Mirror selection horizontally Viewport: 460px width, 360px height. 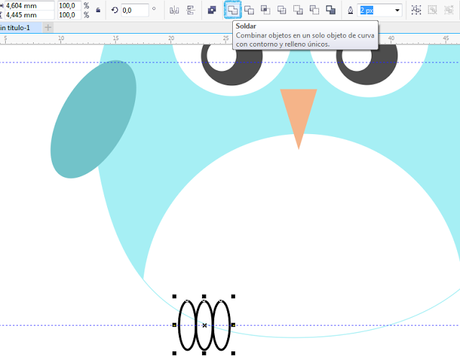tap(174, 10)
